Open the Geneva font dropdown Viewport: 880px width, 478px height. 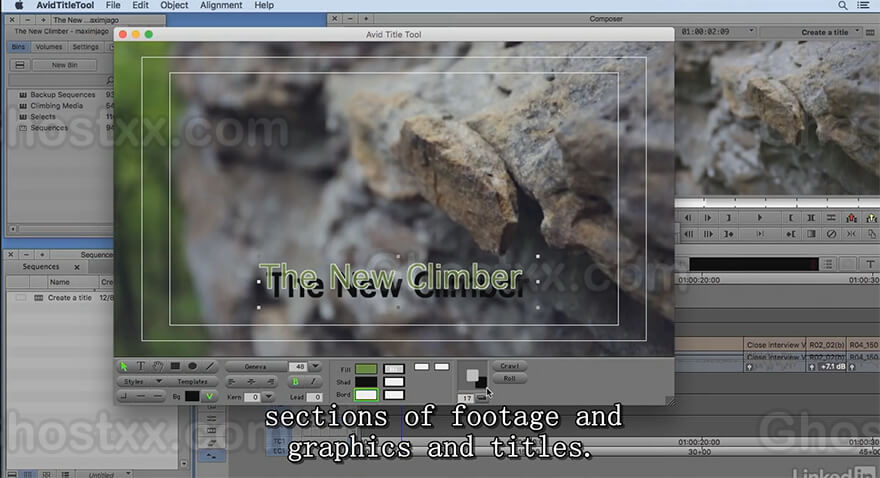[x=256, y=366]
